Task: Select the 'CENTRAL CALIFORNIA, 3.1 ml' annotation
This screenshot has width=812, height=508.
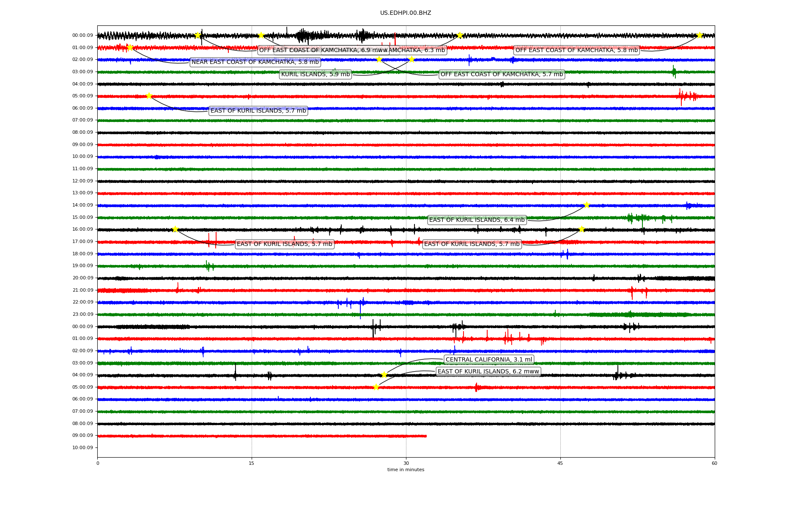Action: coord(489,360)
